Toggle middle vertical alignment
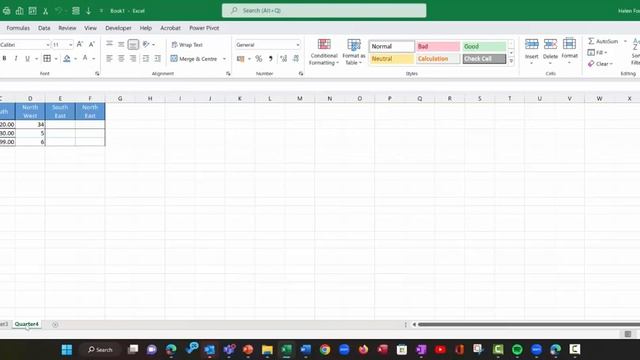The image size is (640, 360). pos(121,44)
